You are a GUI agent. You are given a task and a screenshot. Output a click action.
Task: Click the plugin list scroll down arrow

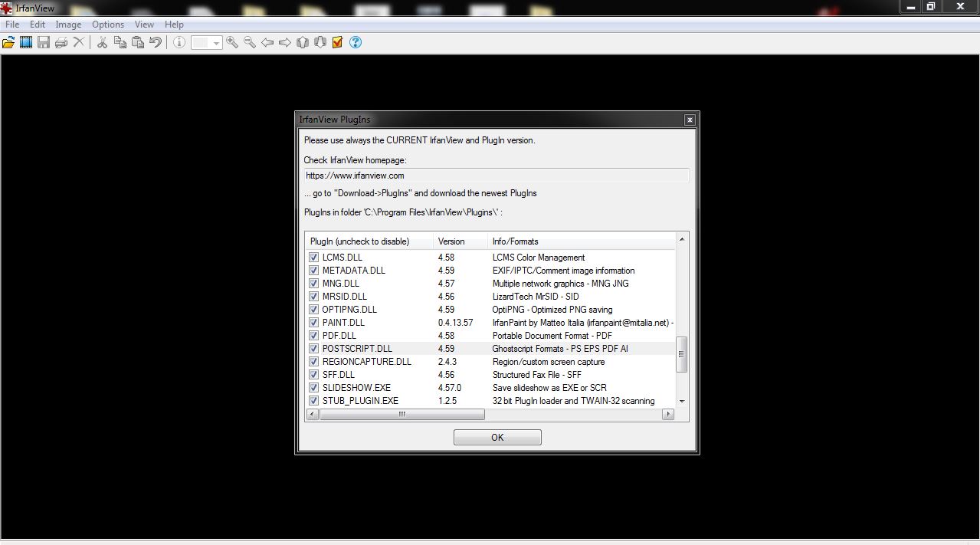coord(682,401)
